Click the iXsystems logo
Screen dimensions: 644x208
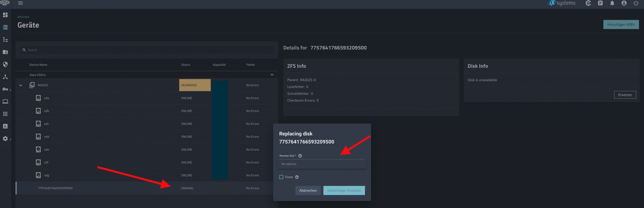coord(562,3)
